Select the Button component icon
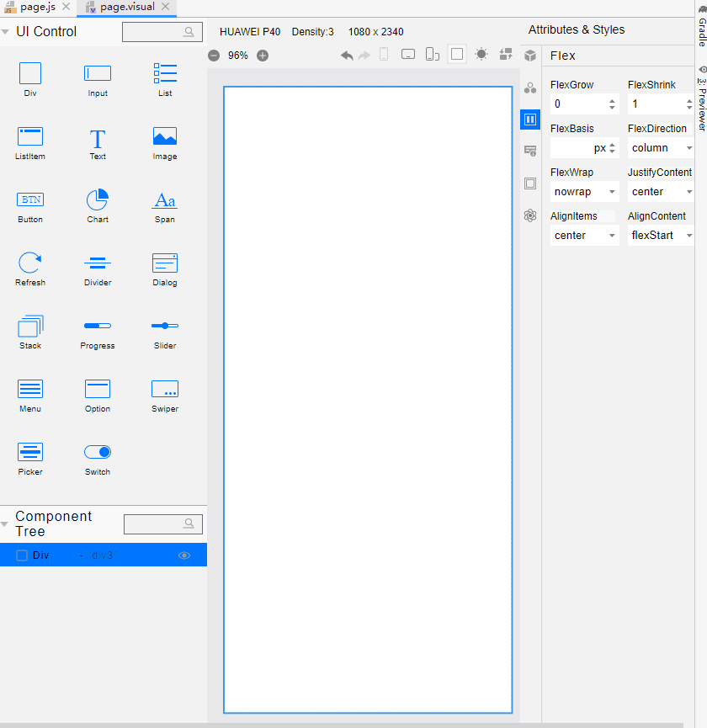This screenshot has width=707, height=728. point(30,199)
